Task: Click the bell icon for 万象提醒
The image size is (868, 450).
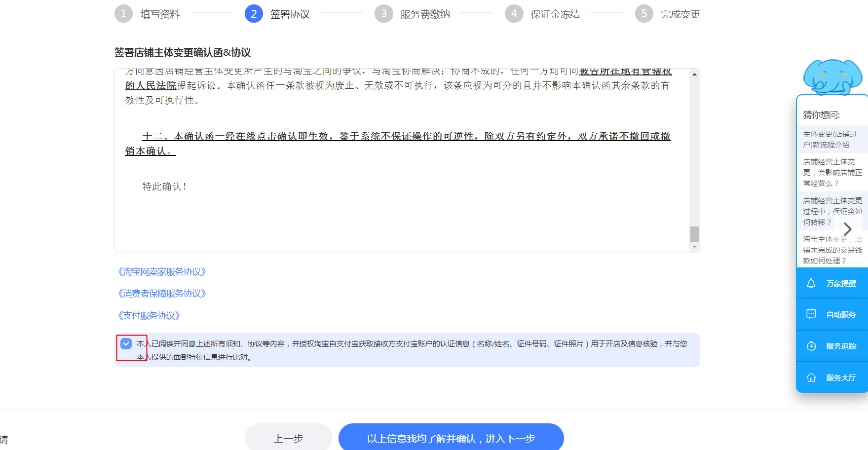Action: pyautogui.click(x=811, y=283)
